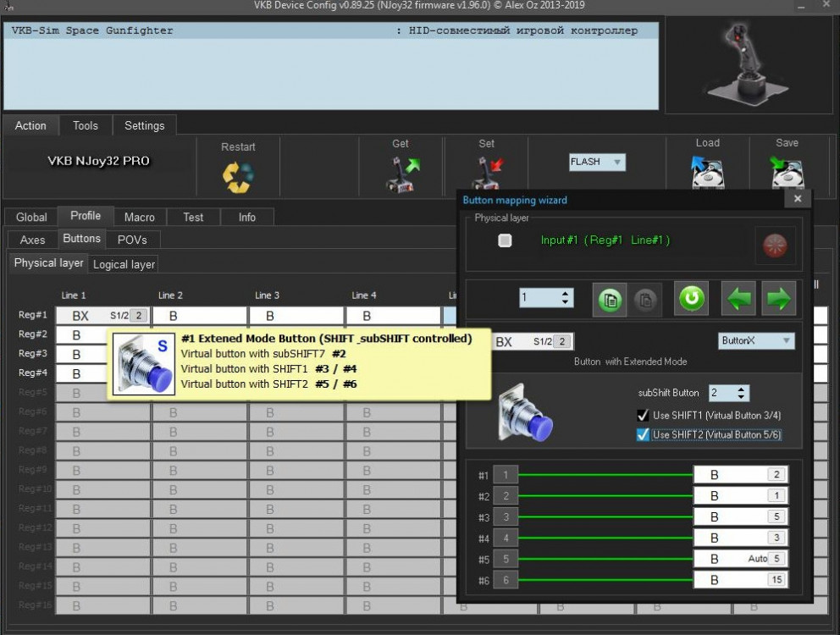Image resolution: width=840 pixels, height=635 pixels.
Task: Select the Settings tab
Action: [x=144, y=125]
